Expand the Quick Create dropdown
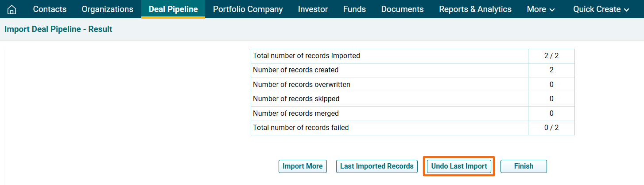The image size is (644, 185). [x=601, y=9]
